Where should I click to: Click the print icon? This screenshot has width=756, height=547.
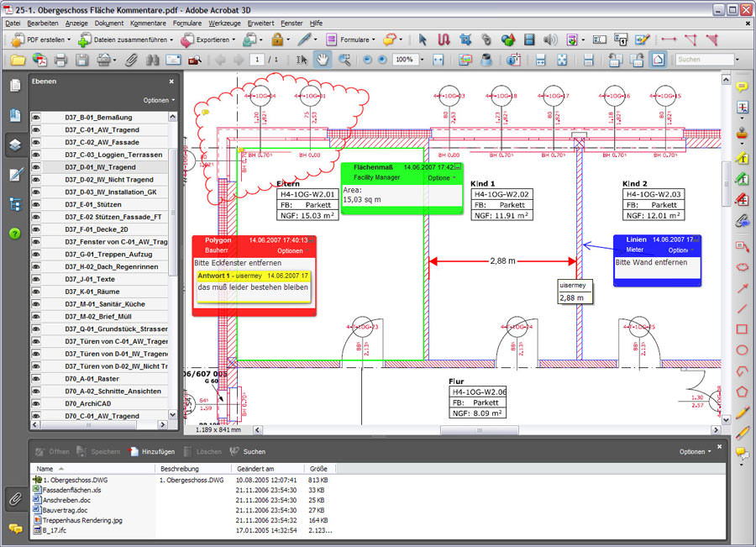tap(60, 60)
